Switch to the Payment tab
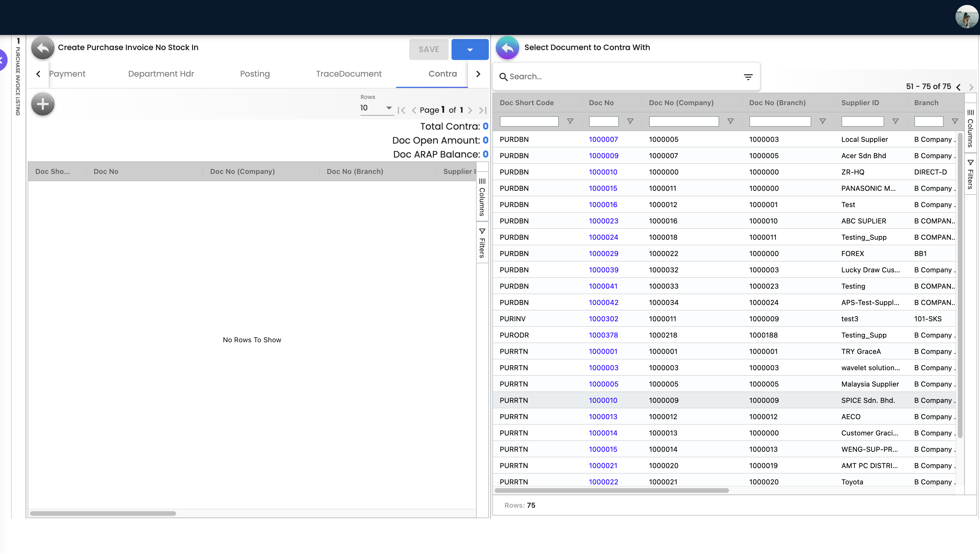This screenshot has height=554, width=980. pyautogui.click(x=67, y=74)
